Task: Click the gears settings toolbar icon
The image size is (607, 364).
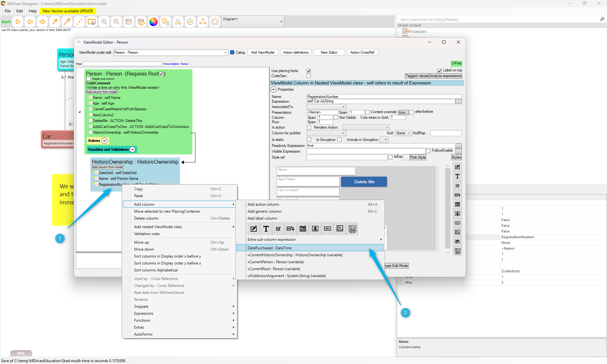Action: (166, 22)
